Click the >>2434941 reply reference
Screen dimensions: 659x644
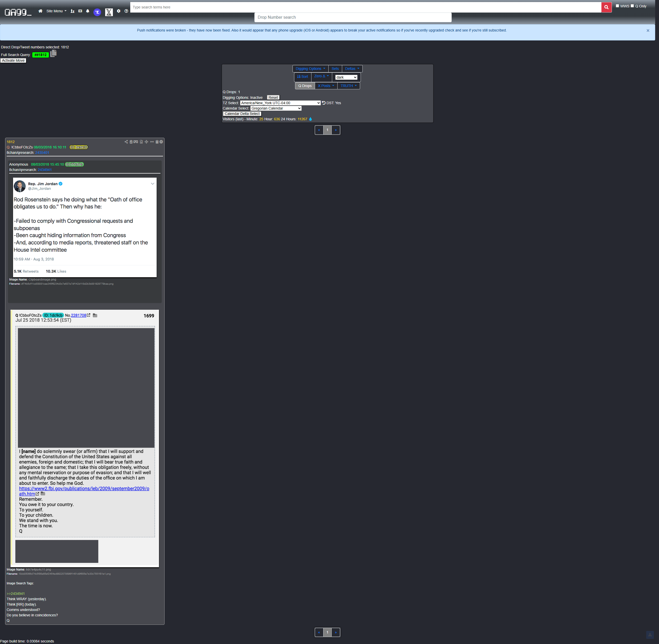point(16,594)
